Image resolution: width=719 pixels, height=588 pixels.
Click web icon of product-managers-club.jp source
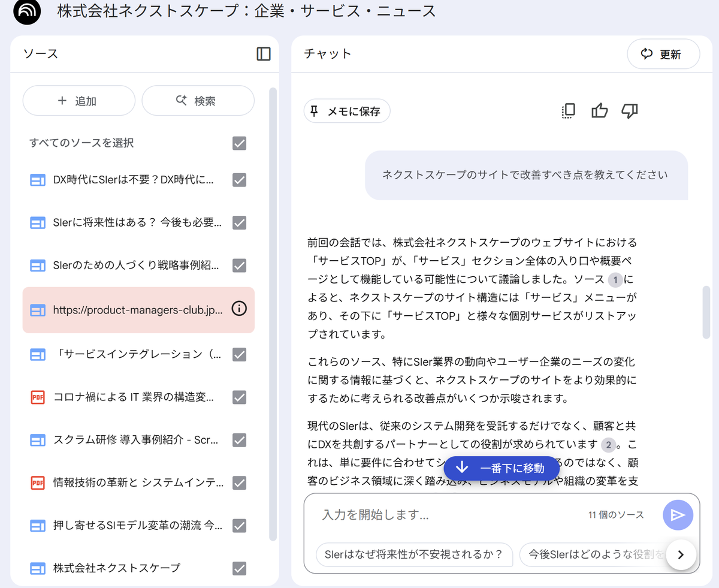tap(38, 310)
